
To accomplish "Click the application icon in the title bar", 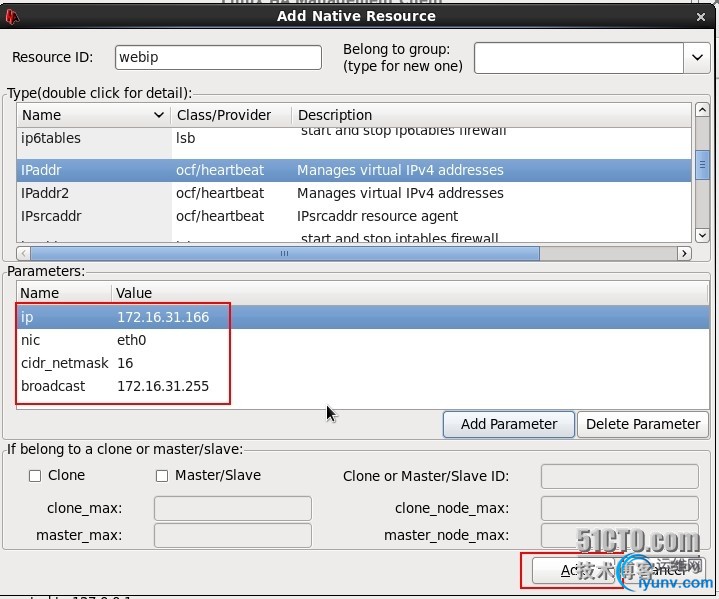I will [x=12, y=17].
